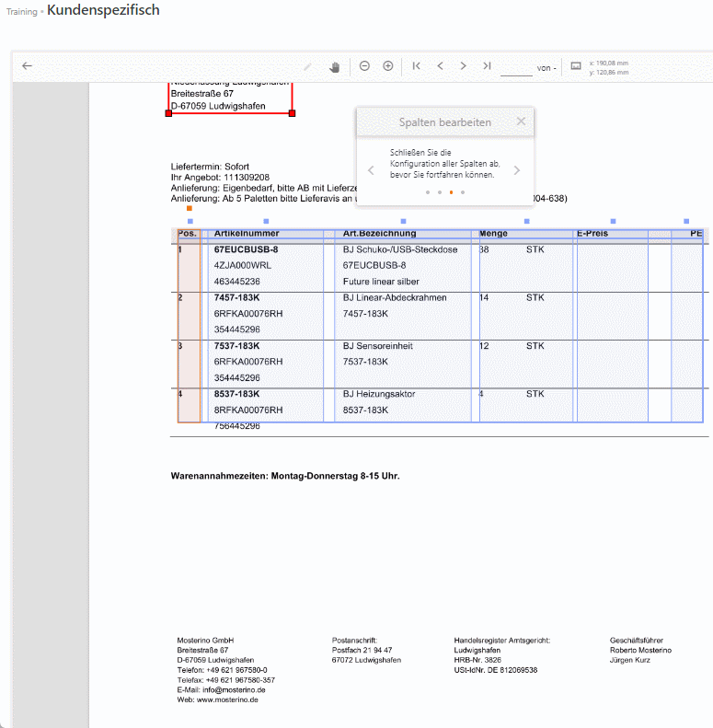Zoom in with the plus icon
This screenshot has height=728, width=713.
(388, 66)
